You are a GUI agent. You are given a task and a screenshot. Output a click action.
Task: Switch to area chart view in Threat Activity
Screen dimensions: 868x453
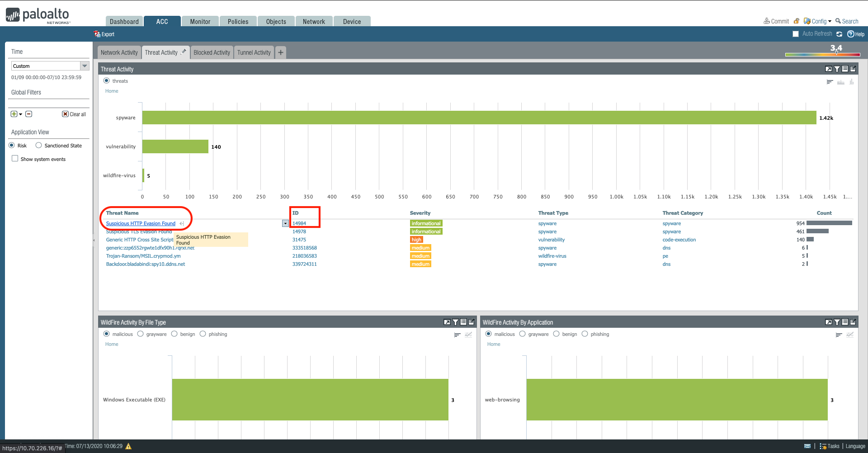841,82
